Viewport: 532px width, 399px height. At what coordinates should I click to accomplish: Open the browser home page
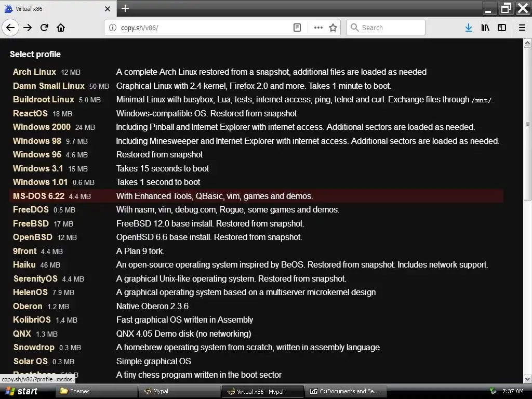(x=61, y=28)
